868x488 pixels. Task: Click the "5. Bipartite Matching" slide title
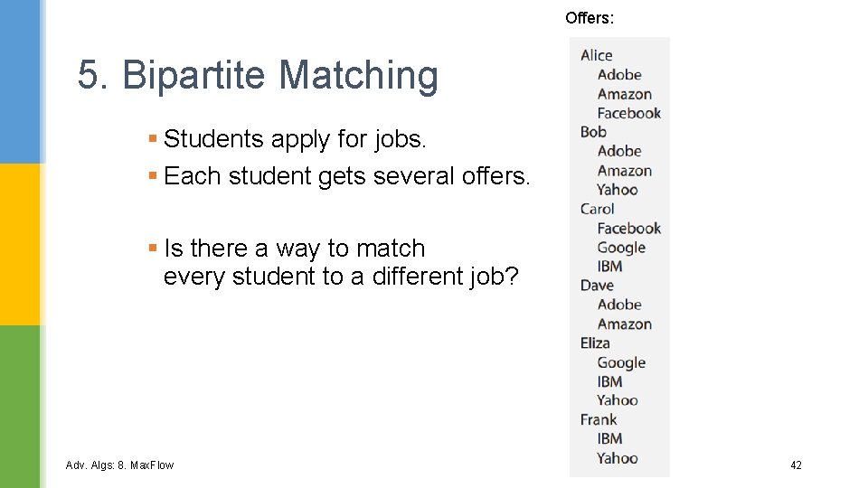(258, 76)
